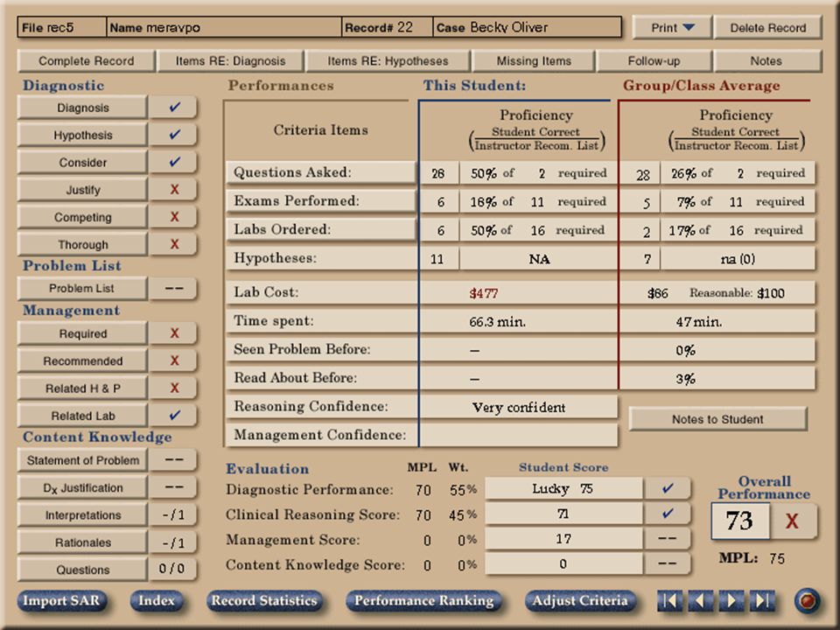The width and height of the screenshot is (840, 630).
Task: Switch to the Complete Record tab
Action: (87, 61)
